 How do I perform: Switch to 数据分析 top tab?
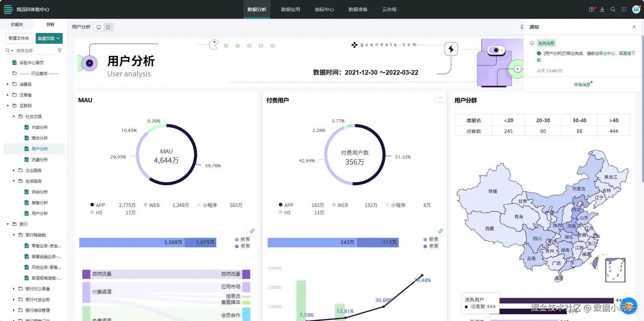click(257, 9)
